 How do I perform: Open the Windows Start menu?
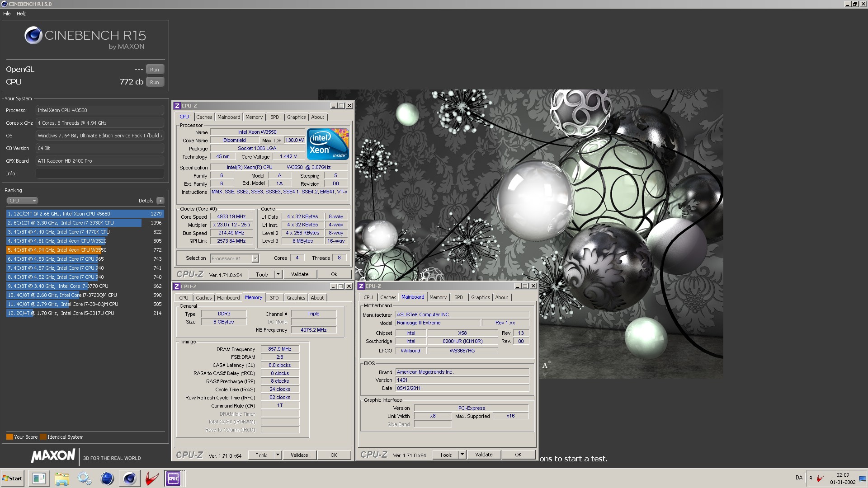click(x=13, y=478)
